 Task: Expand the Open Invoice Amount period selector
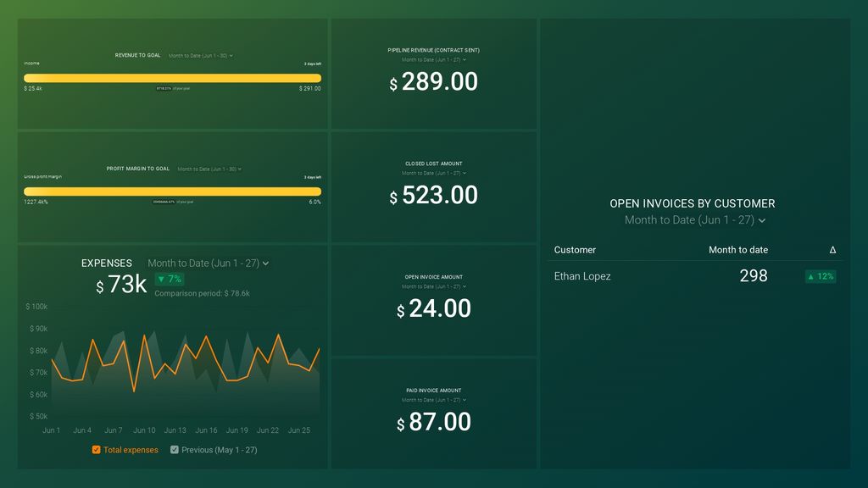(x=433, y=286)
